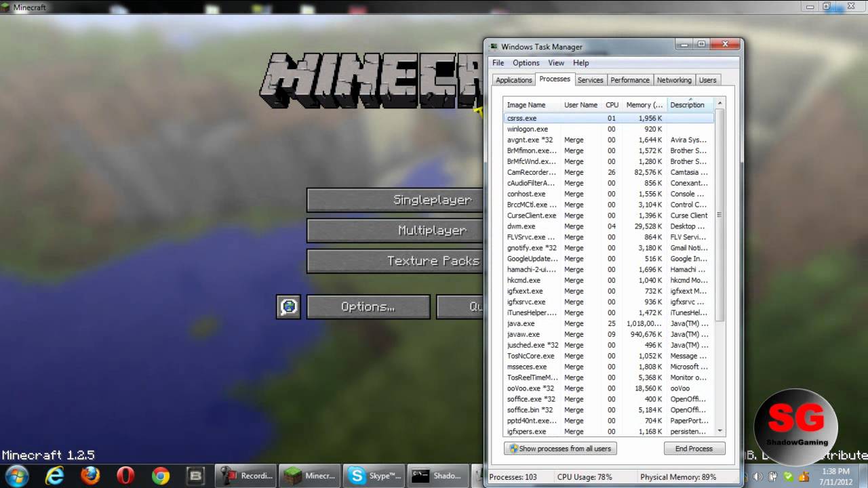Click the Singleplayer button in Minecraft
This screenshot has width=868, height=488.
(395, 200)
